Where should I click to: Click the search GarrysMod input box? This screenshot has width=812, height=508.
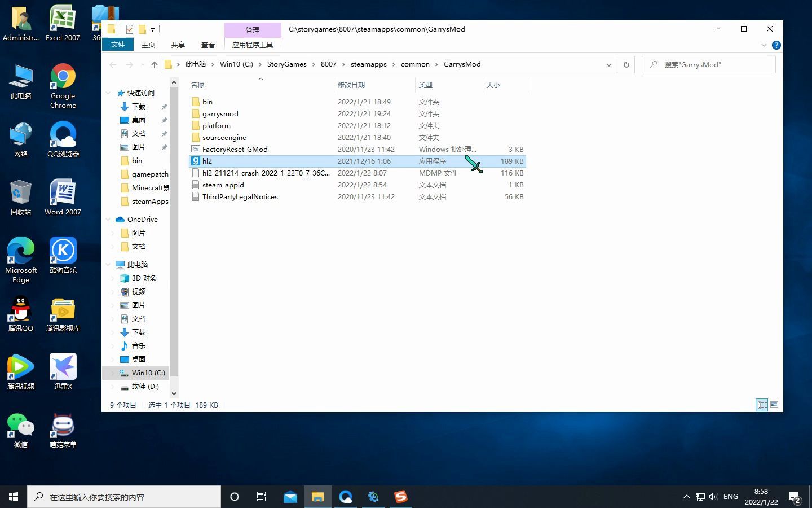click(709, 64)
